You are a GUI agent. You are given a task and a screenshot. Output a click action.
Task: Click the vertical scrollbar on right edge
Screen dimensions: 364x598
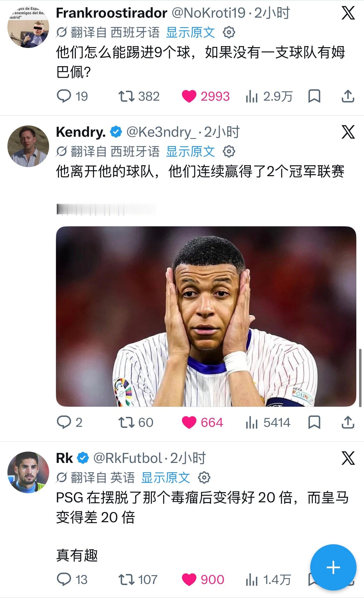click(x=360, y=378)
